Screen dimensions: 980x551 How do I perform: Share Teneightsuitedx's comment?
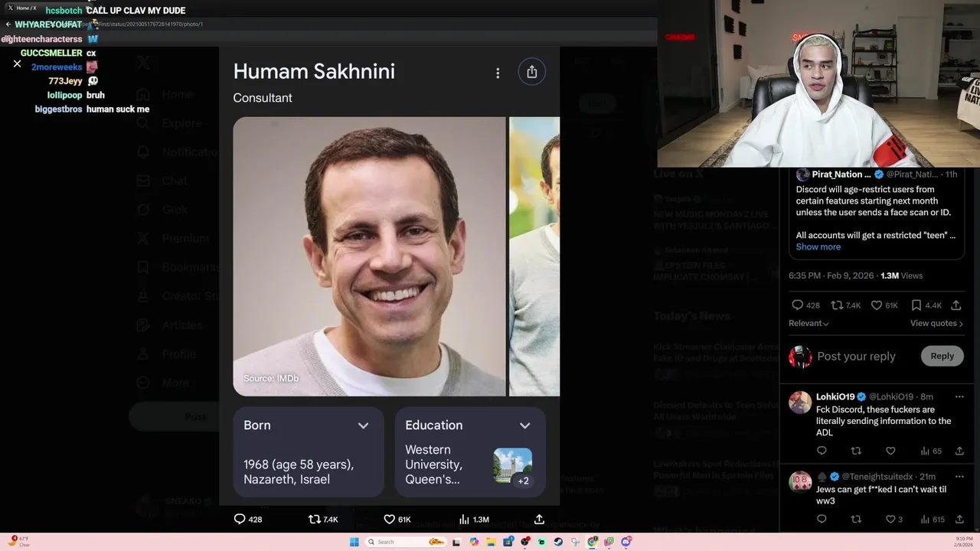pos(959,520)
